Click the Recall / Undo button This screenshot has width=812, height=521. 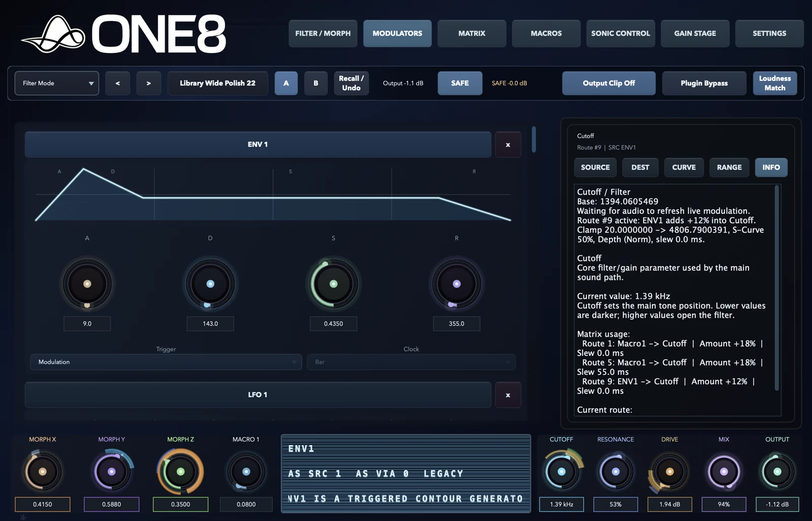point(351,83)
